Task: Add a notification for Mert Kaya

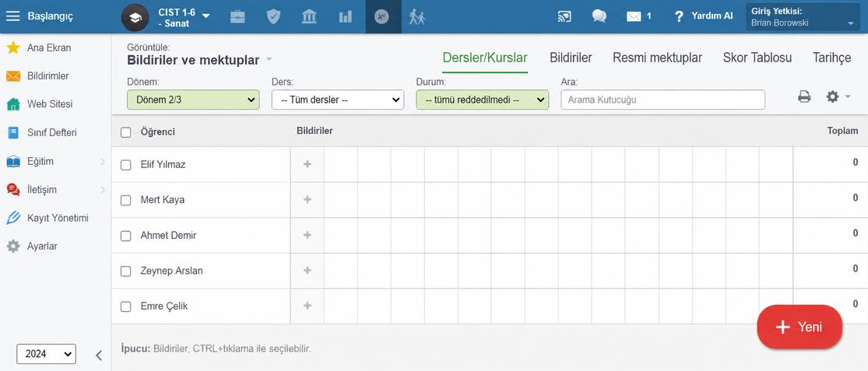Action: click(x=307, y=200)
